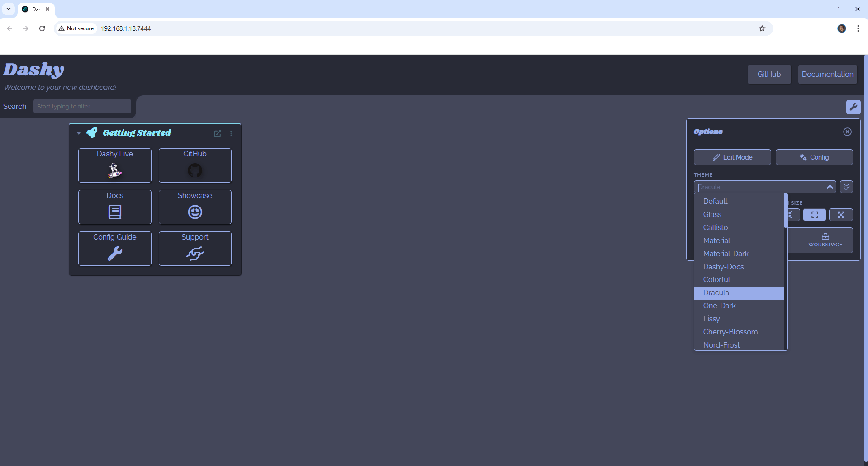Open the GitHub tile in Getting Started
Screen dimensions: 868x466
pyautogui.click(x=195, y=165)
